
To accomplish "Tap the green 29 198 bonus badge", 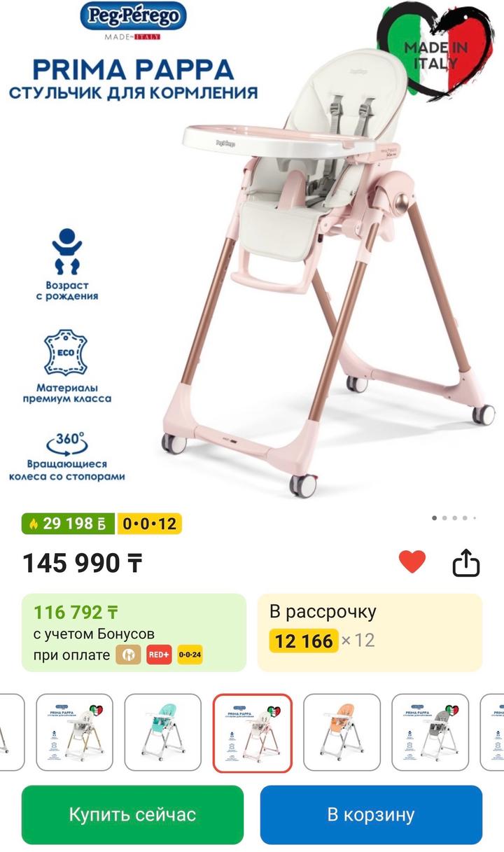I will [69, 524].
